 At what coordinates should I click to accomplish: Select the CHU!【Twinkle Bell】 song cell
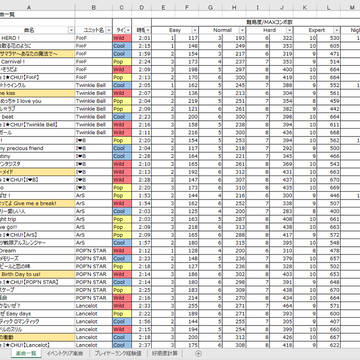click(x=37, y=125)
